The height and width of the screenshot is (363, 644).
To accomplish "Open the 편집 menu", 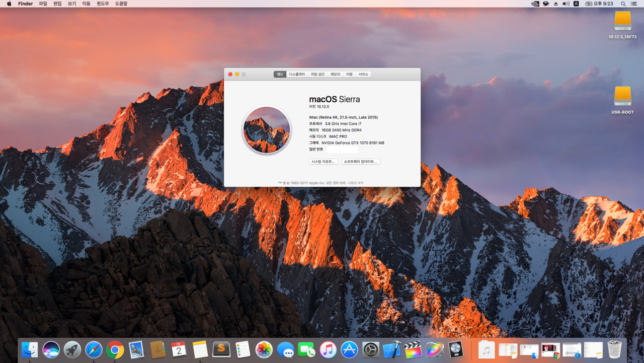I will click(x=57, y=4).
